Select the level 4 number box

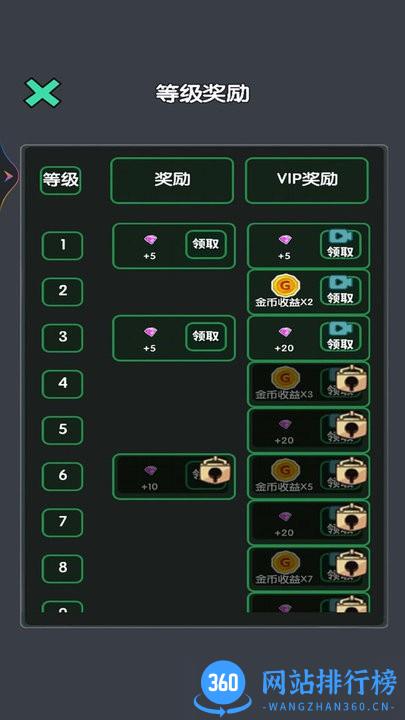click(62, 383)
